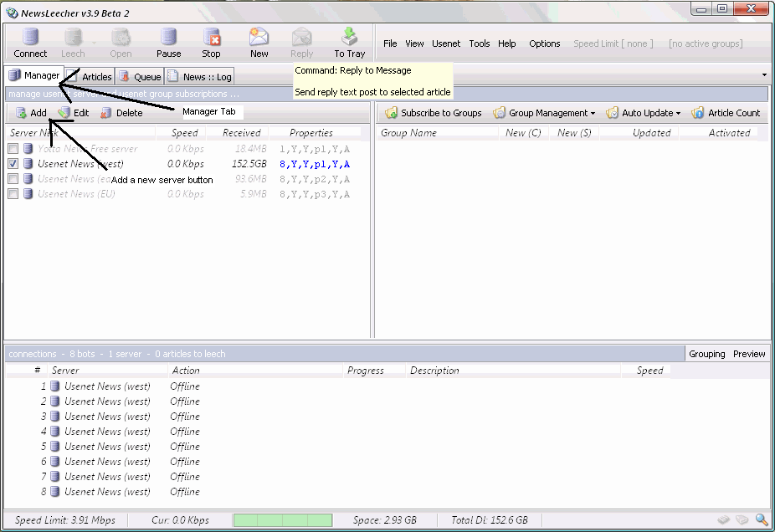This screenshot has width=775, height=532.
Task: Click Speed Limit 3.91 Mbps status entry
Action: [x=65, y=520]
